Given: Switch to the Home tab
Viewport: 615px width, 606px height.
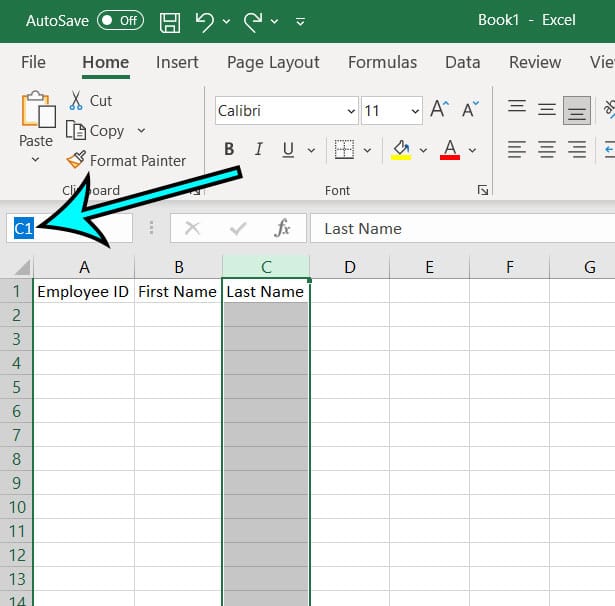Looking at the screenshot, I should click(x=106, y=62).
